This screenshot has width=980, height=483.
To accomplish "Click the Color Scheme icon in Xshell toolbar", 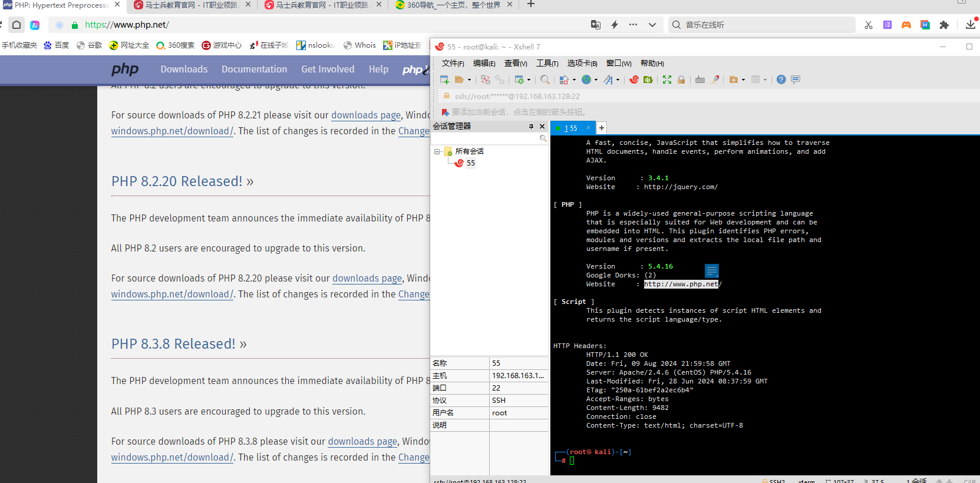I will tap(564, 80).
